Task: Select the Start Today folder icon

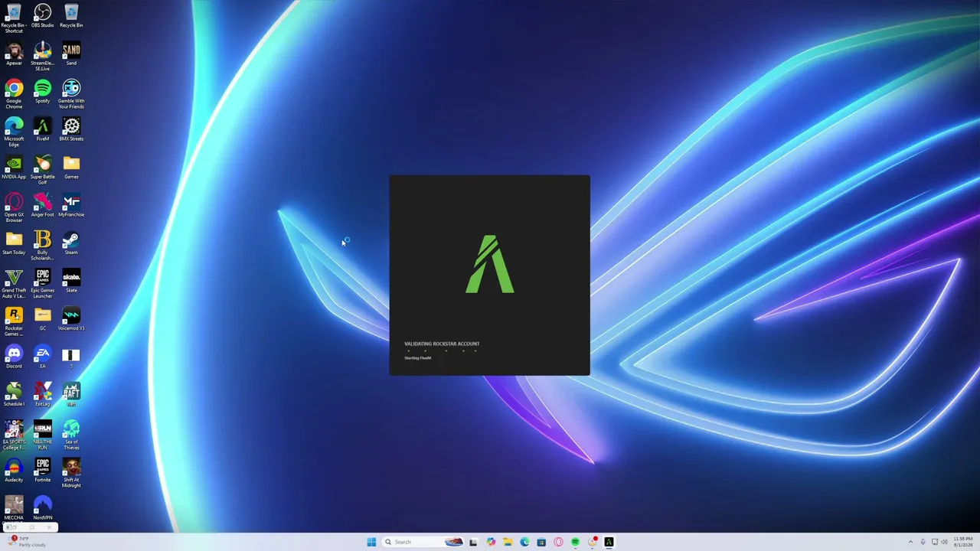Action: tap(14, 243)
